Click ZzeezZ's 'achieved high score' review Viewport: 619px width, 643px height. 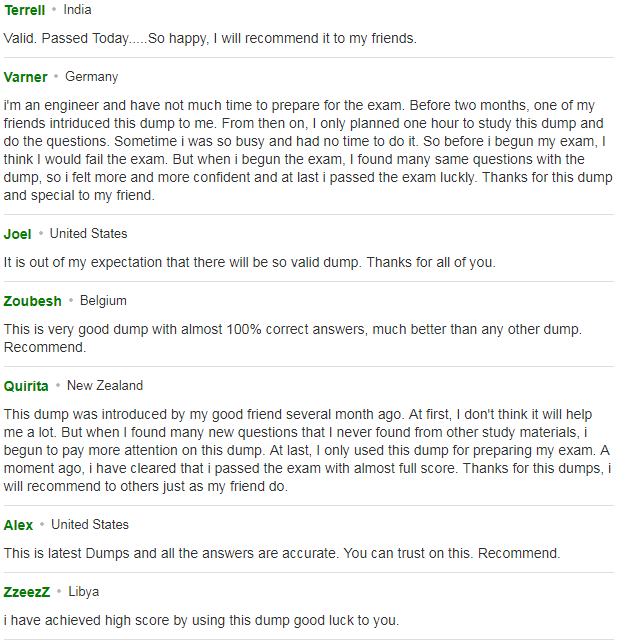tap(201, 620)
